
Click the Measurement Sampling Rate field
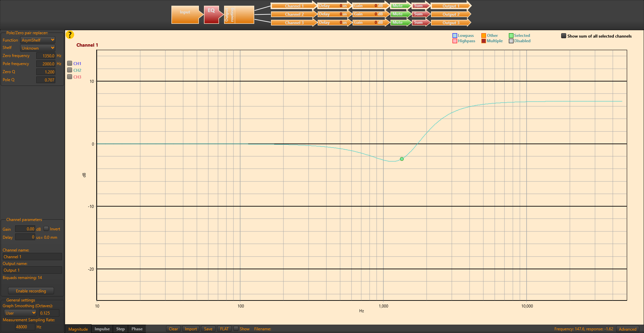click(25, 327)
